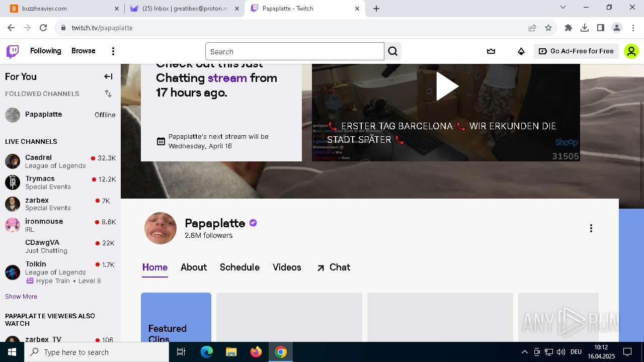The image size is (644, 362).
Task: Click '2.8M followers' text
Action: pyautogui.click(x=208, y=235)
